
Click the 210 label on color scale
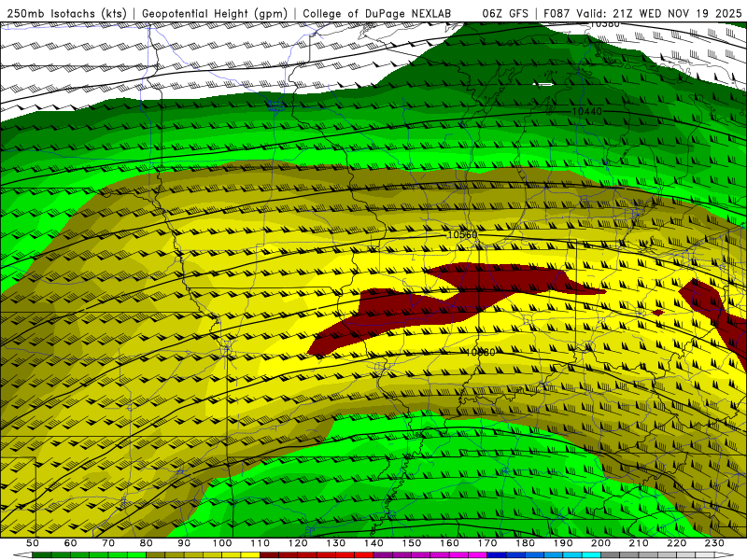point(639,543)
